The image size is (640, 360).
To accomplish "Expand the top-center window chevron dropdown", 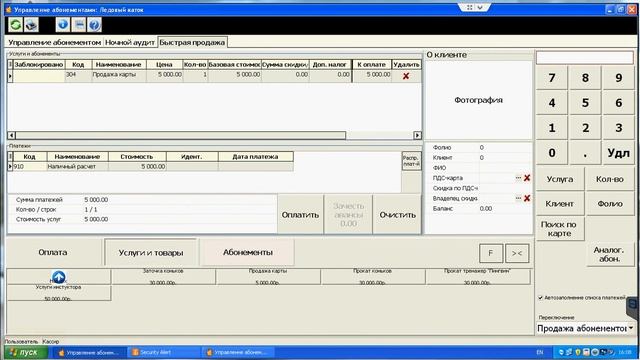I will tap(480, 7).
